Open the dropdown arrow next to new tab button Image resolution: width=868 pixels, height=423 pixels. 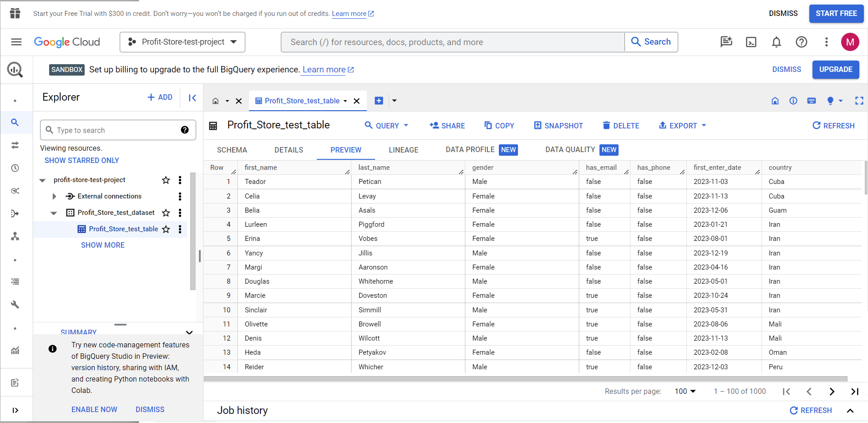395,101
